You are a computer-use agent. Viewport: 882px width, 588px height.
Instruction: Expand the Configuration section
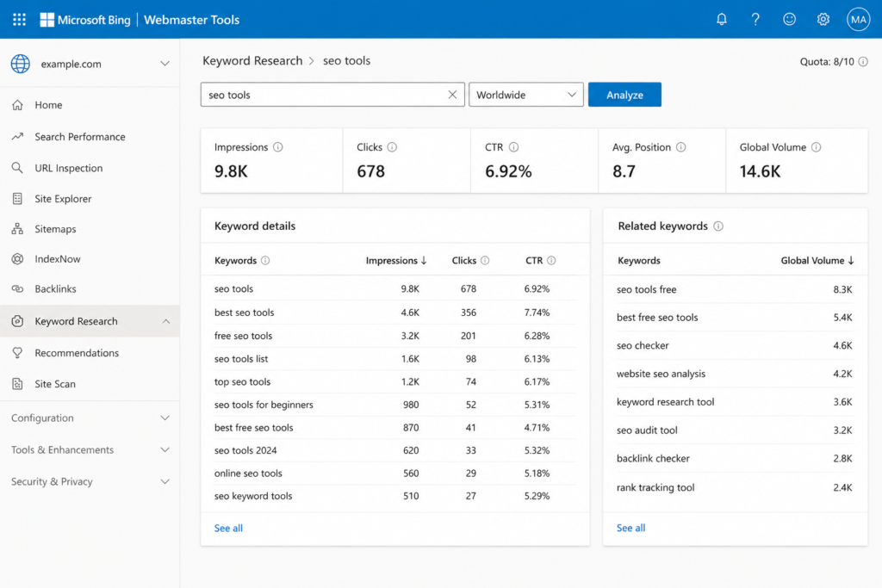point(90,418)
